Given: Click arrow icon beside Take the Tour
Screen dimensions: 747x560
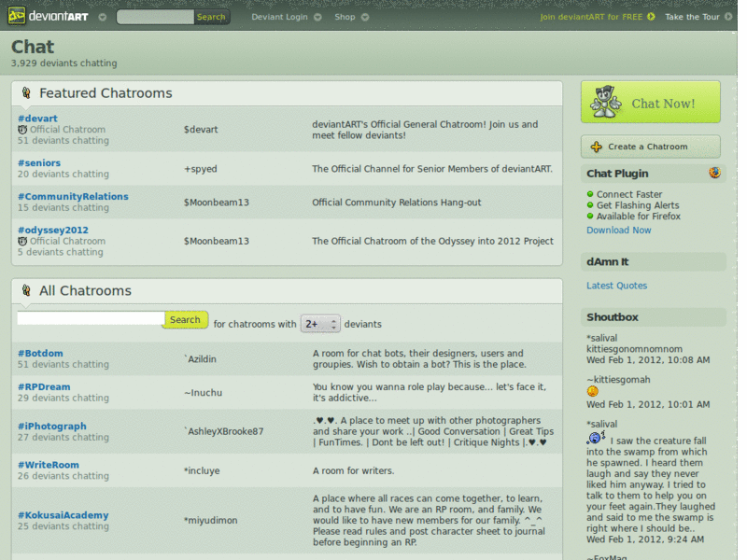Looking at the screenshot, I should point(728,17).
